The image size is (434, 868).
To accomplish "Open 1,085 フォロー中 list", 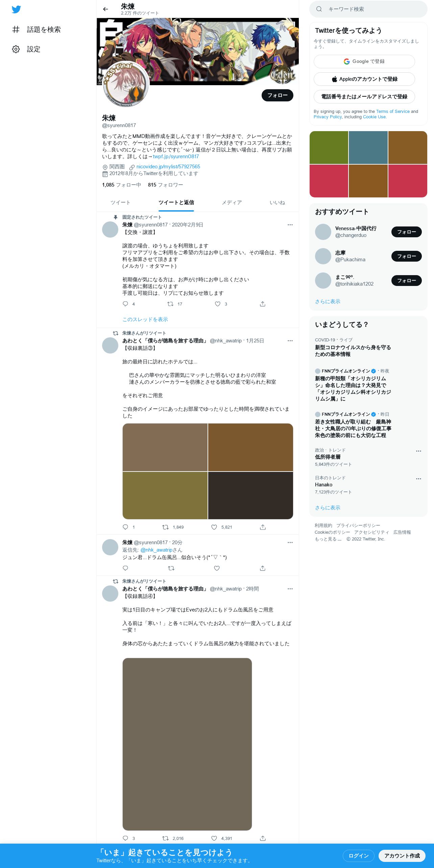I will tap(122, 185).
